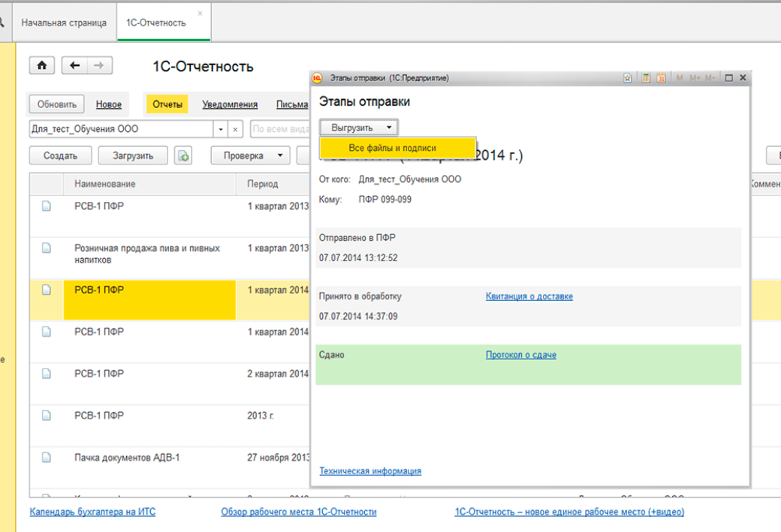Click the 1C logo in dialog titlebar
The image size is (781, 532).
coord(317,78)
